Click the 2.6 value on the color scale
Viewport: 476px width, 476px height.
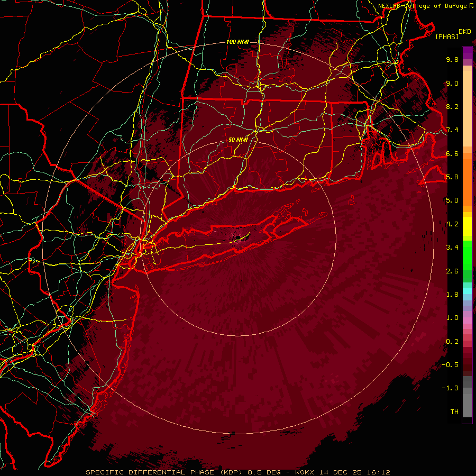[452, 271]
